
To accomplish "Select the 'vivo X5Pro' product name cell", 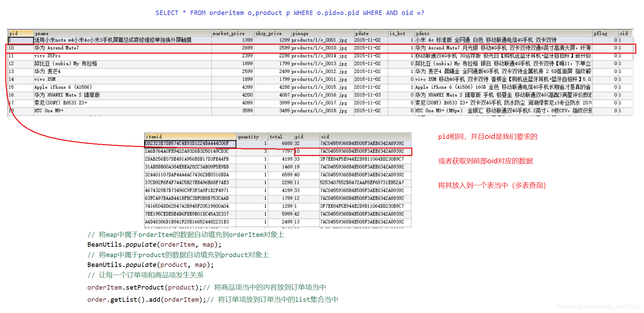I will [123, 56].
